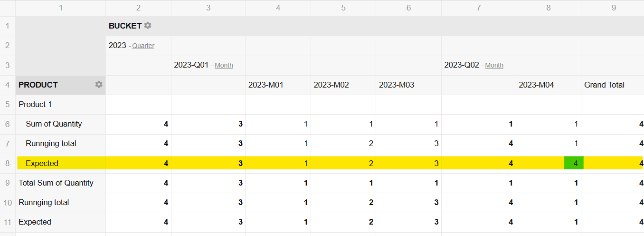644x236 pixels.
Task: Click the BUCKET header label
Action: tap(125, 26)
